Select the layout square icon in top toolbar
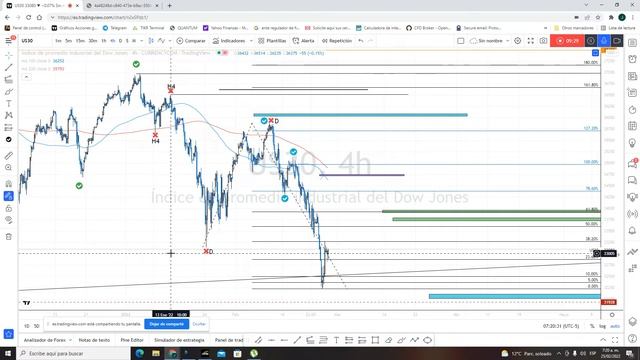 pos(460,41)
